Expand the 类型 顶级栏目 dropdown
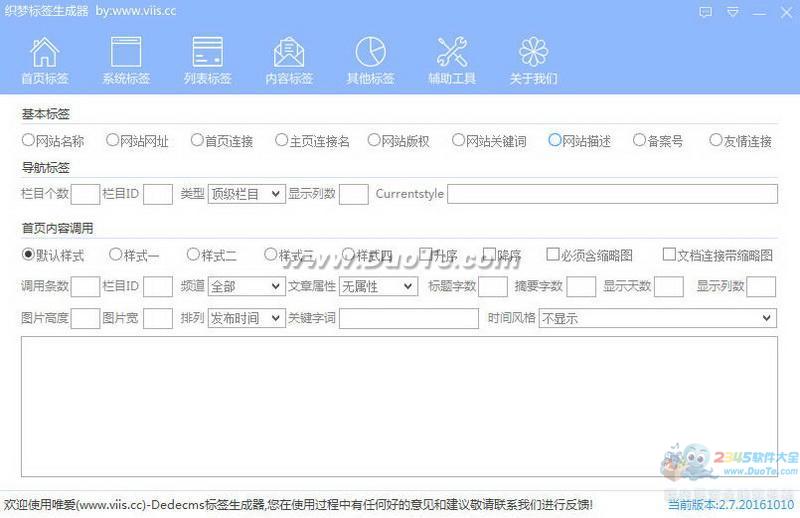800x518 pixels. [x=246, y=194]
